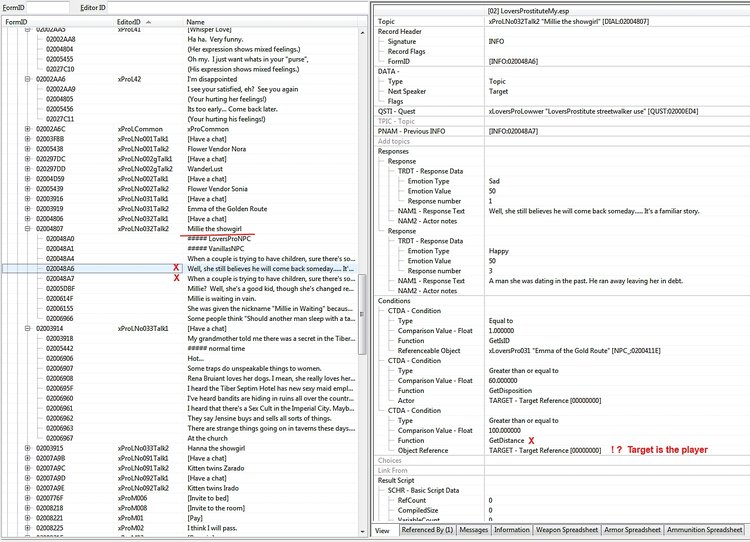
Task: Expand the 02003915 Hanna the showgirl node
Action: pyautogui.click(x=28, y=448)
